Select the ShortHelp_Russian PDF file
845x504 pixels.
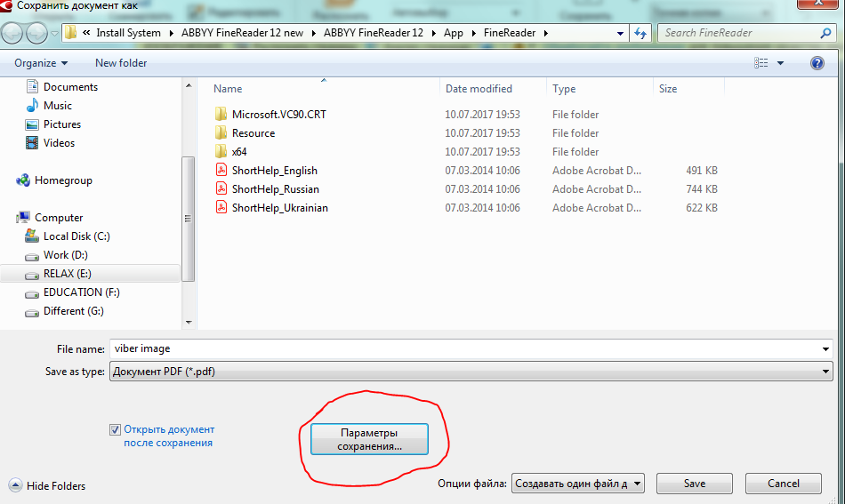click(275, 189)
